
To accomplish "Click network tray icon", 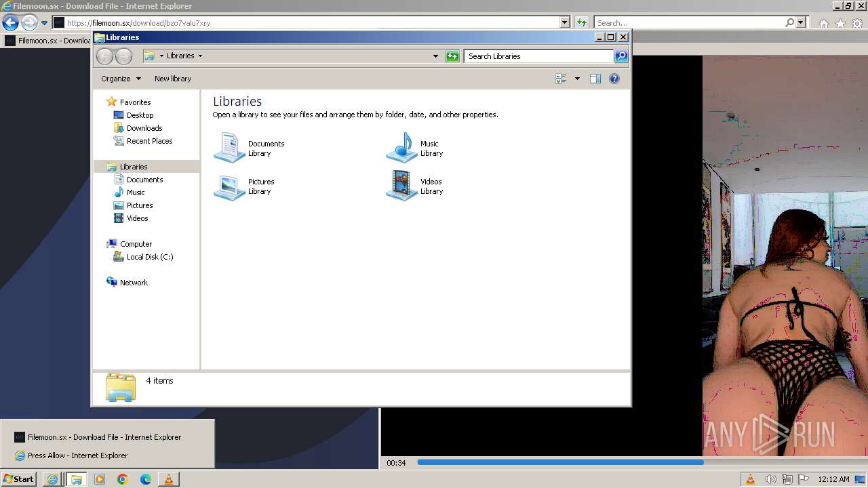I will coord(787,479).
